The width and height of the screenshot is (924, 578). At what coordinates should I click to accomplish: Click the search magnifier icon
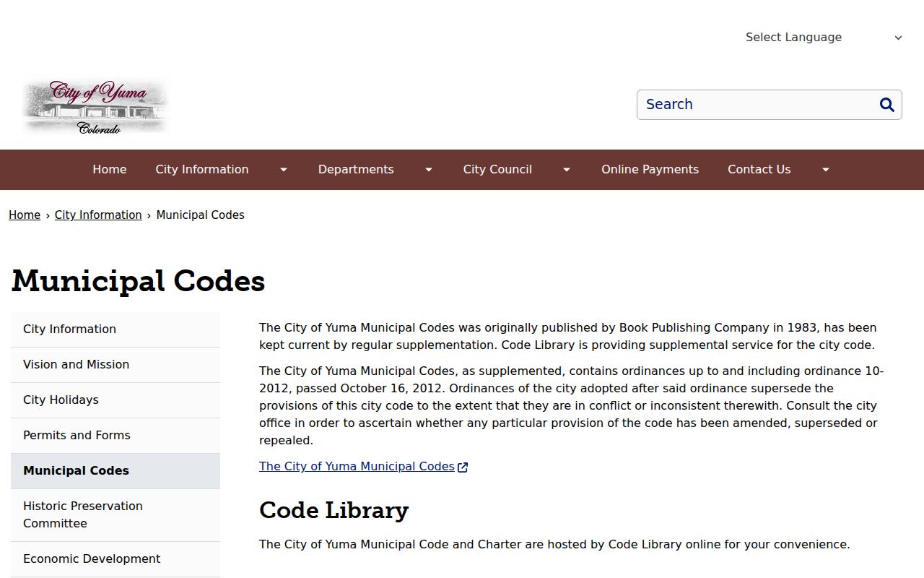(887, 105)
